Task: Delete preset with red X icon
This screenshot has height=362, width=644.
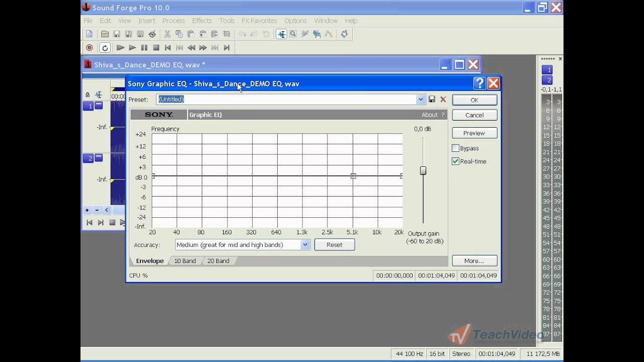Action: 443,100
